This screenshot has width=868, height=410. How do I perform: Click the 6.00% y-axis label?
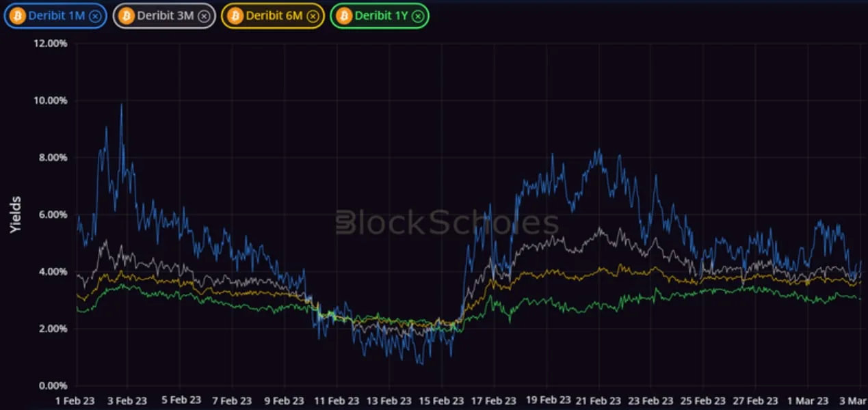point(53,215)
